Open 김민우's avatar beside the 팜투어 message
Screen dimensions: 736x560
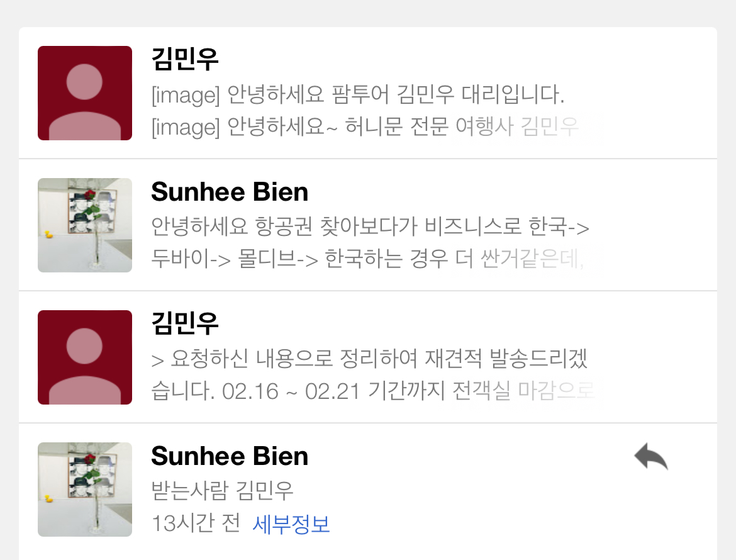point(85,93)
